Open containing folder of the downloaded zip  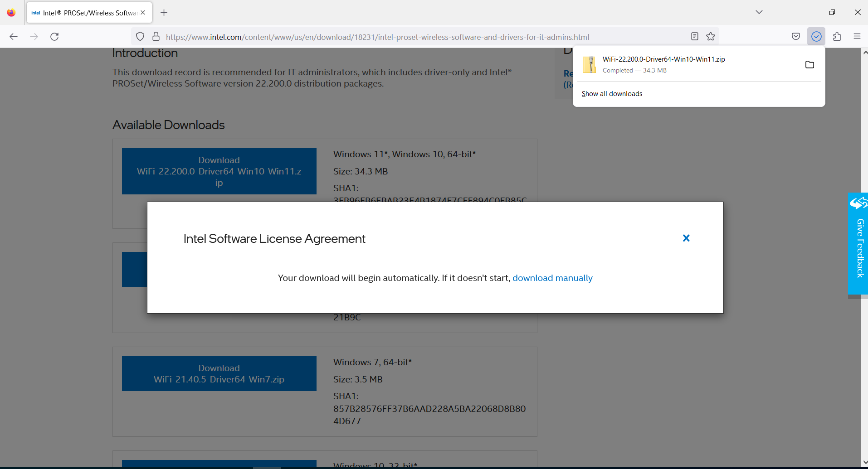[810, 64]
